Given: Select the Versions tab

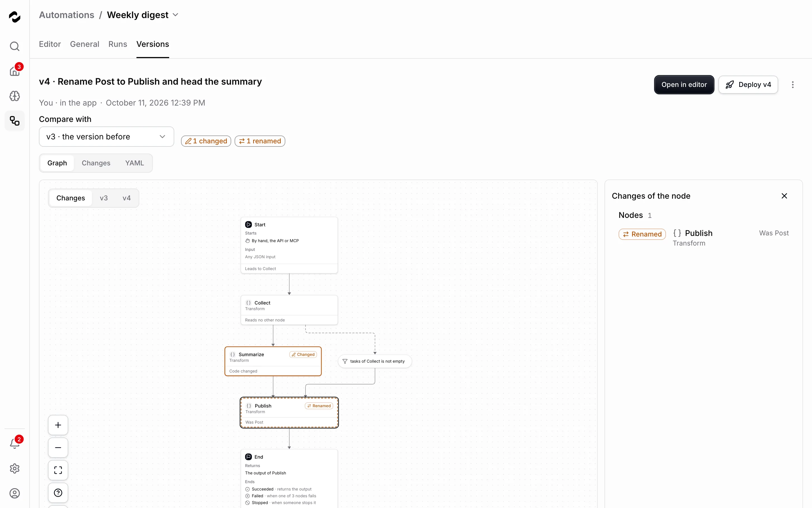Looking at the screenshot, I should point(153,44).
